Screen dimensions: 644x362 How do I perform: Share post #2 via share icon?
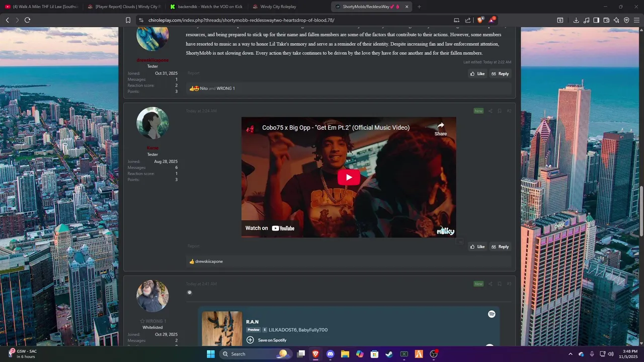click(x=490, y=111)
